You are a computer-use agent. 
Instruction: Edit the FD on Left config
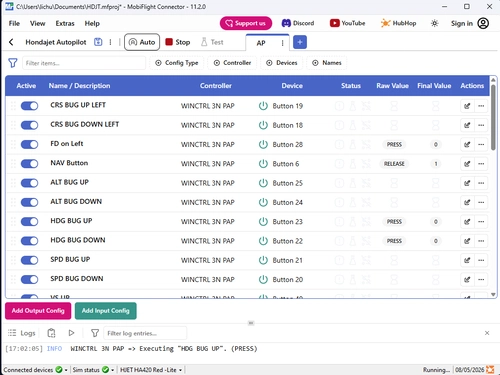tap(467, 145)
